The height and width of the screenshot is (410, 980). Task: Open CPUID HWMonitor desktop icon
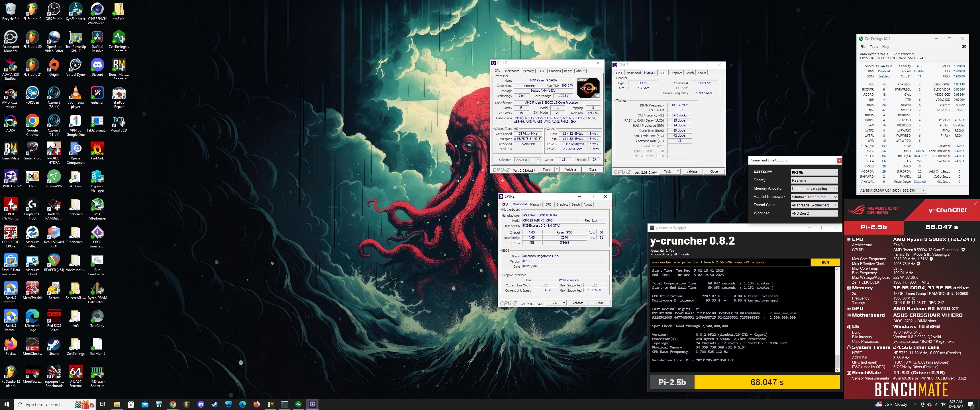click(11, 209)
